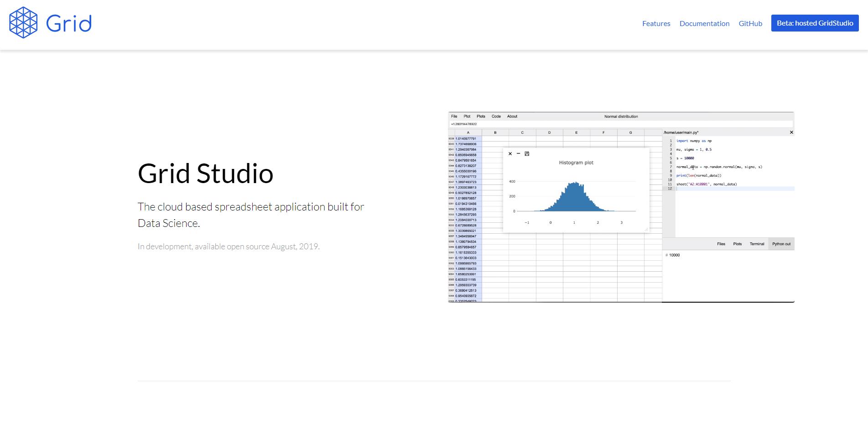The image size is (868, 431).
Task: Open the Code menu
Action: [x=496, y=116]
